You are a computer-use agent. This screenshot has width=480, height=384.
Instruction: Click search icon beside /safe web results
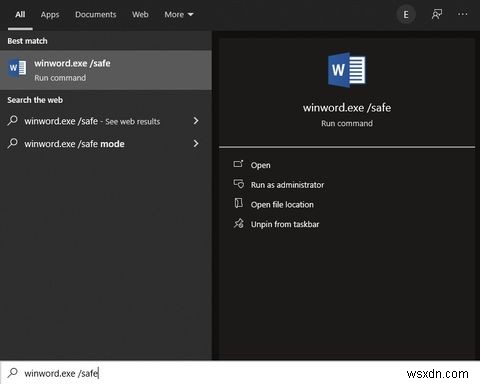pyautogui.click(x=13, y=120)
